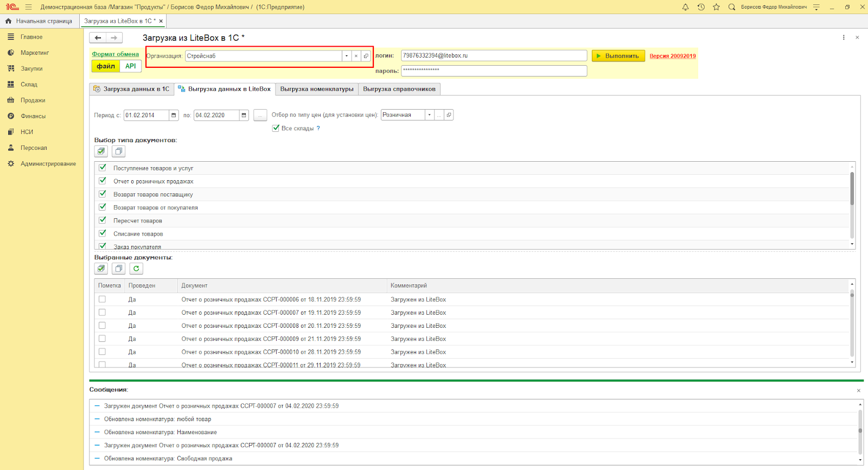Viewport: 868px width, 470px height.
Task: Switch to Выгрузка справочников tab
Action: pyautogui.click(x=399, y=89)
